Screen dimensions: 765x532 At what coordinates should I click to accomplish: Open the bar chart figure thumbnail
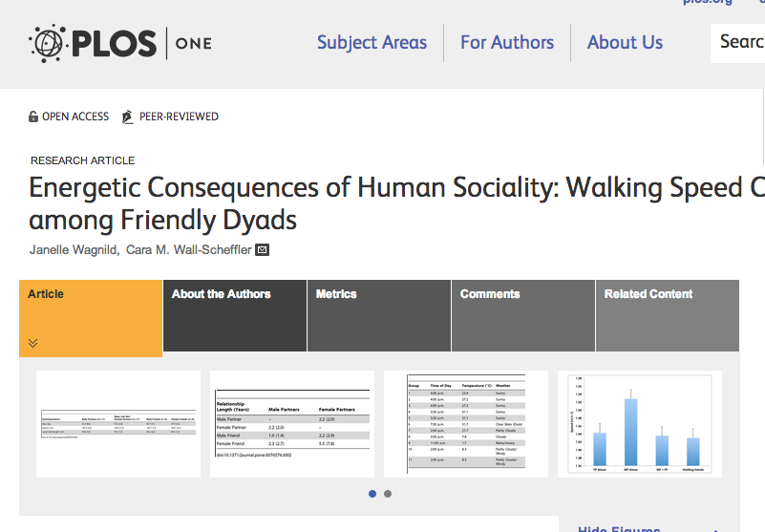[x=639, y=424]
